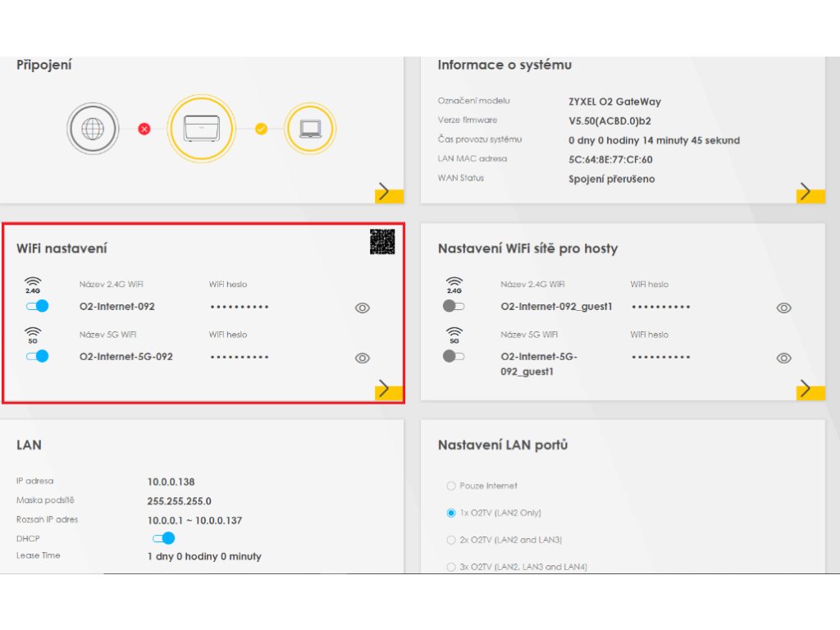Click the red disconnected status mark
Image resolution: width=840 pixels, height=630 pixels.
(x=144, y=129)
